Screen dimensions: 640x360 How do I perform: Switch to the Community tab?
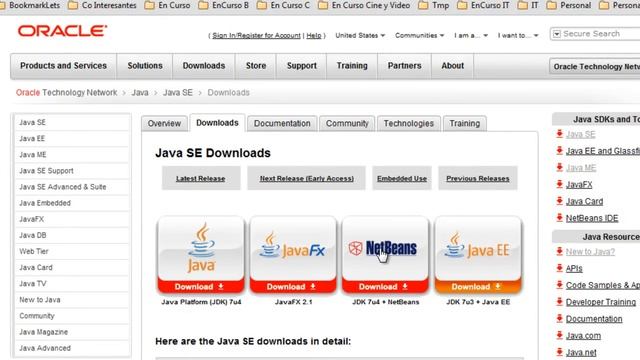click(x=347, y=123)
